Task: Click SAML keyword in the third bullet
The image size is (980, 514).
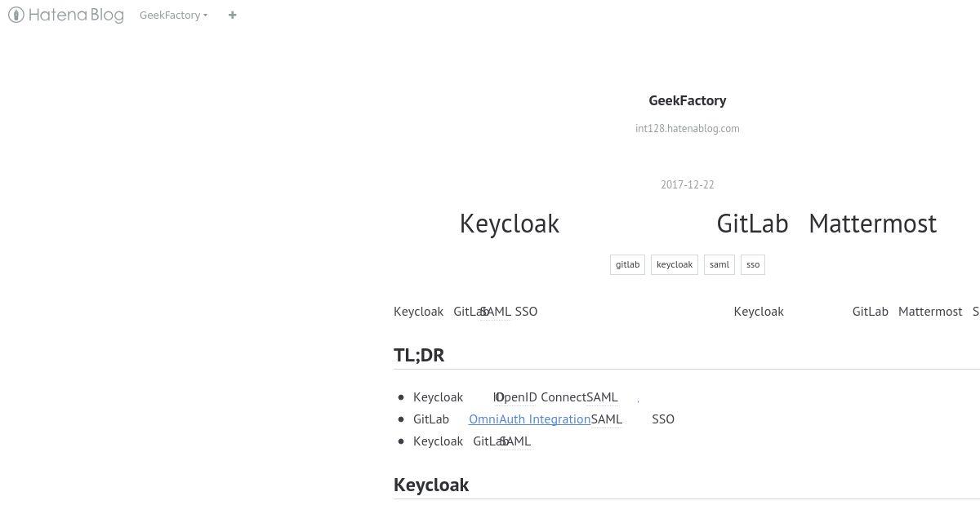Action: tap(515, 441)
